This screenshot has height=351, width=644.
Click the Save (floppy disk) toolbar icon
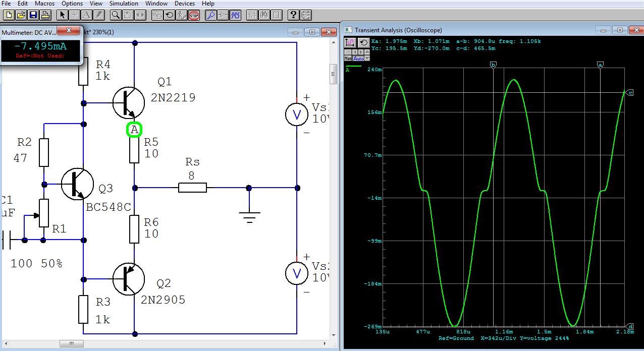coord(33,15)
